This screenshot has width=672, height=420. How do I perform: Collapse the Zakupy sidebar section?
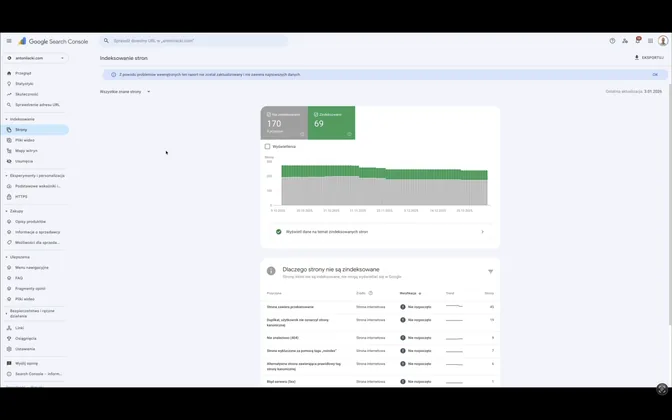[x=15, y=211]
